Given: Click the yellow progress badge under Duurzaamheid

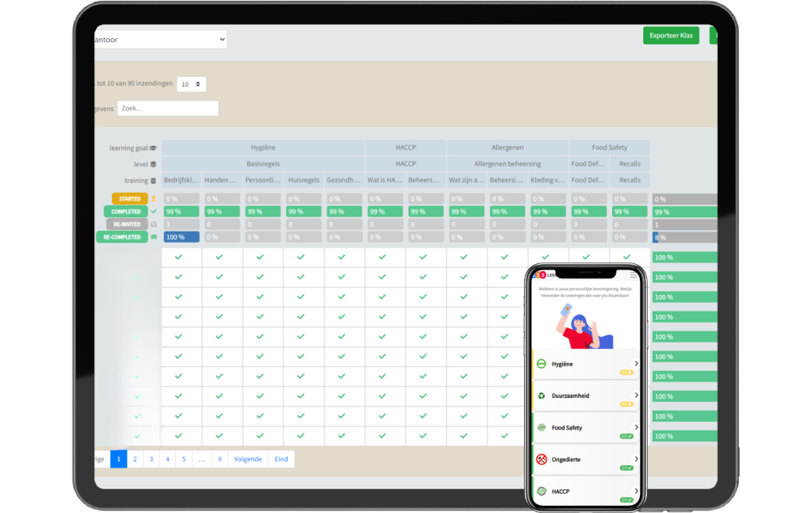Looking at the screenshot, I should (x=626, y=404).
